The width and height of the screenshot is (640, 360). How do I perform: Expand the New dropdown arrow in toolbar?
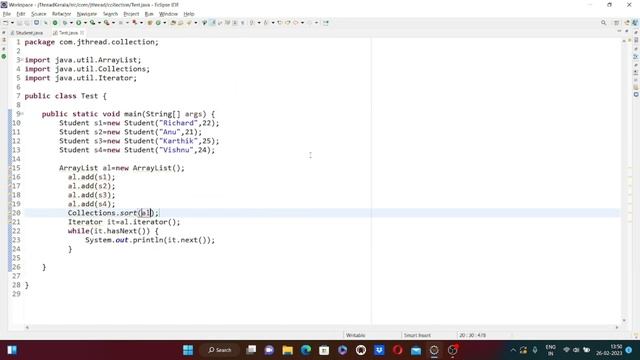[x=12, y=23]
